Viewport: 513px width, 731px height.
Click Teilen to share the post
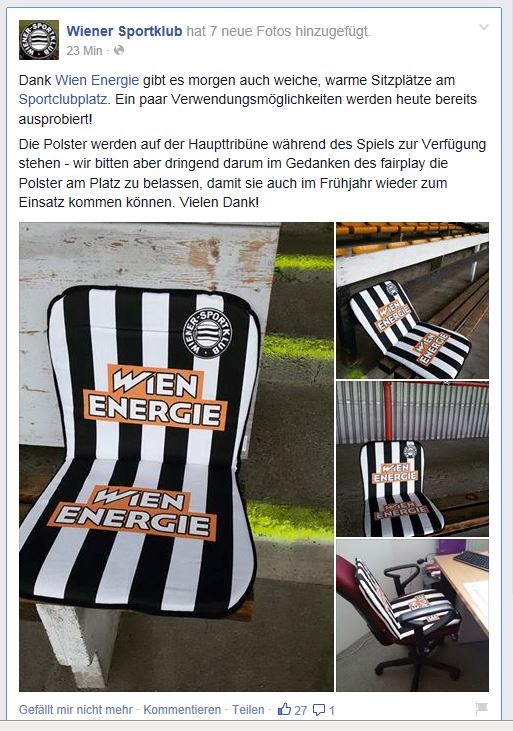click(248, 710)
